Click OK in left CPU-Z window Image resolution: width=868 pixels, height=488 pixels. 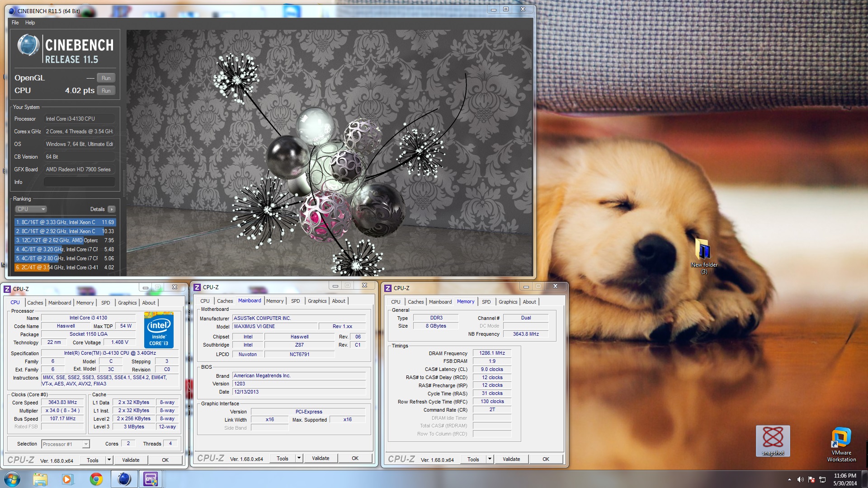click(165, 460)
